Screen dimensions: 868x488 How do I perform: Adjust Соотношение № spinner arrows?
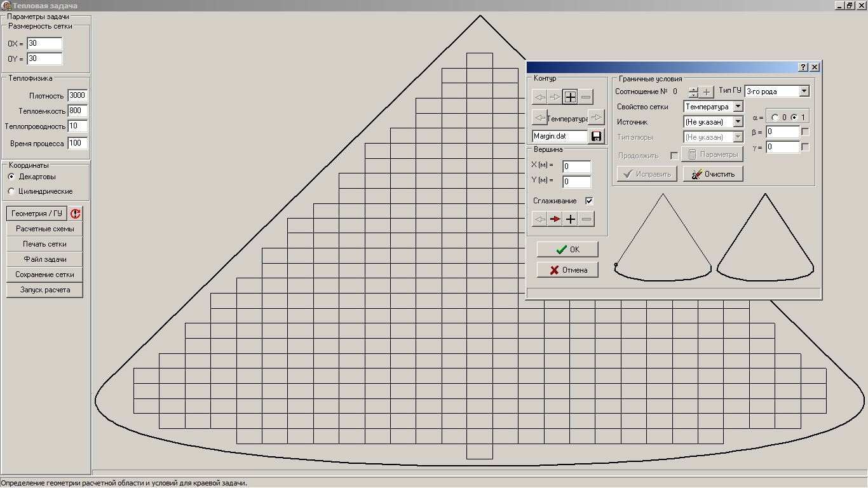click(x=693, y=92)
